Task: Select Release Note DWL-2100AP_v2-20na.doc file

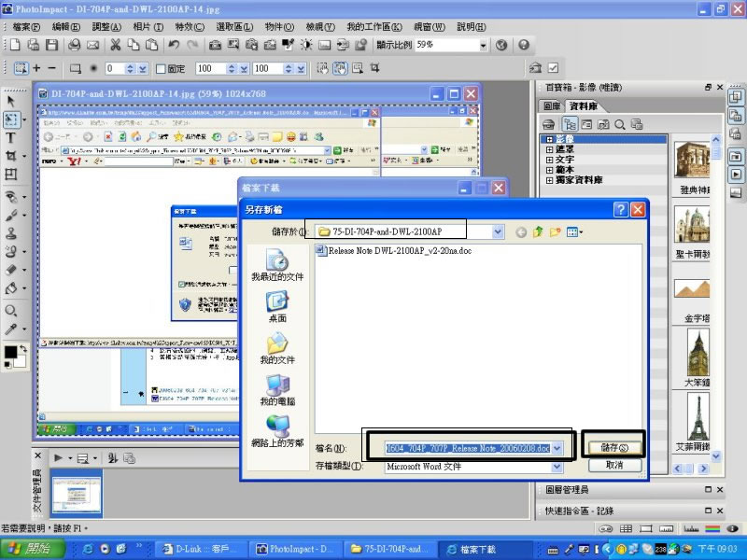Action: [x=393, y=250]
